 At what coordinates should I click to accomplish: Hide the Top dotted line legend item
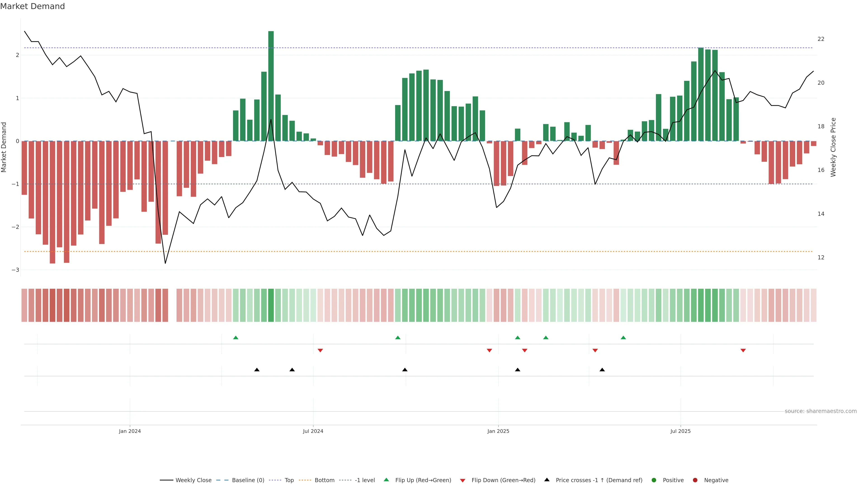289,480
